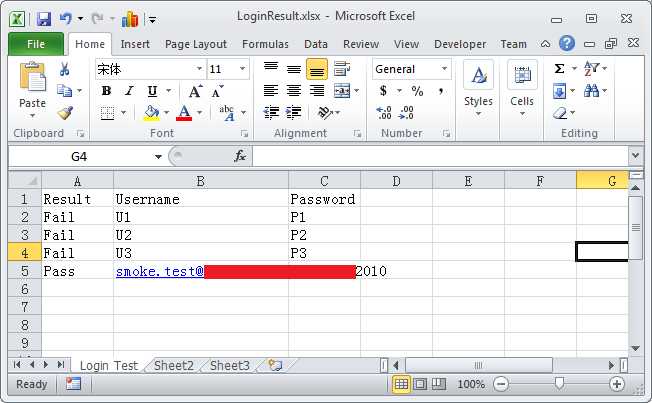Select the cell containing Password
652x403 pixels.
(x=324, y=199)
